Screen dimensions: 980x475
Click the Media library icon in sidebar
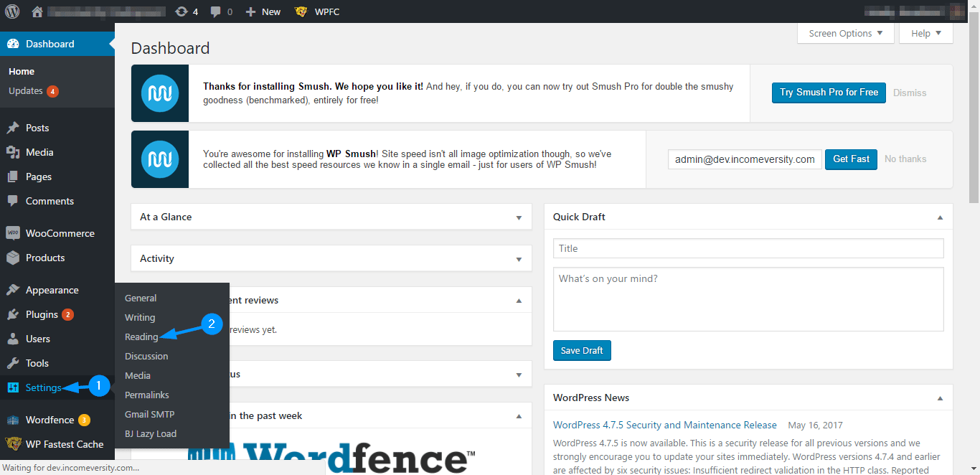click(13, 152)
